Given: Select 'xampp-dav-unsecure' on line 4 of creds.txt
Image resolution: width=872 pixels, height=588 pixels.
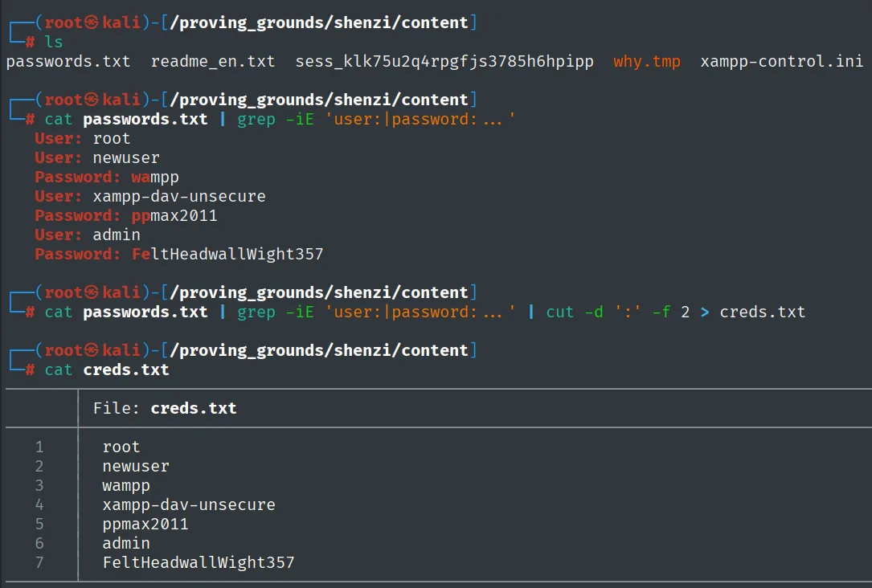Looking at the screenshot, I should click(x=189, y=504).
